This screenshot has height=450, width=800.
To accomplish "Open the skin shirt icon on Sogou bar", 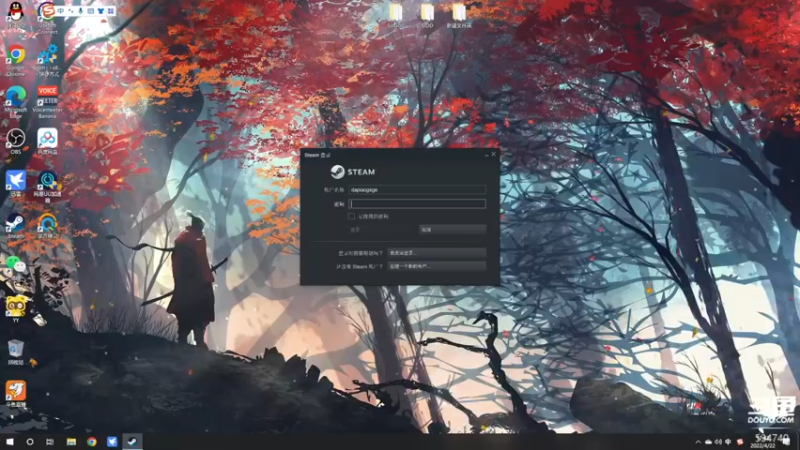I will (x=101, y=11).
